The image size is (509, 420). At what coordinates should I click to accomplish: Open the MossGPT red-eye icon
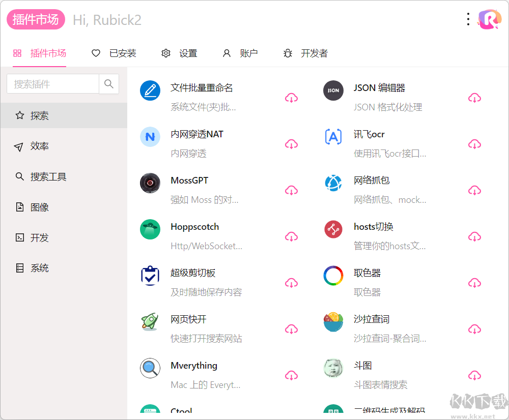[x=150, y=183]
